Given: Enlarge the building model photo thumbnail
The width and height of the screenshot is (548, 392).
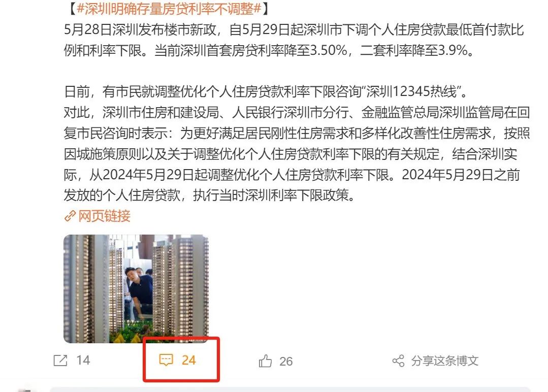Looking at the screenshot, I should click(x=136, y=288).
